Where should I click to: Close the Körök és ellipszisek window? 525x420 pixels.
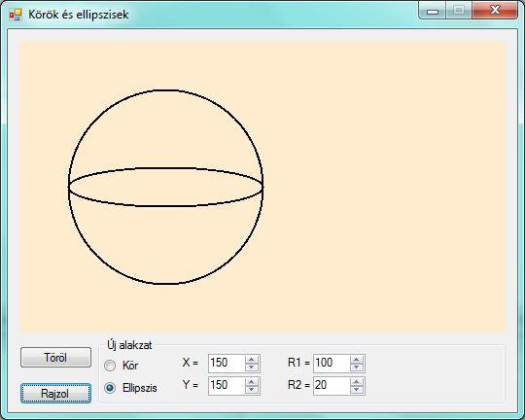(x=495, y=11)
